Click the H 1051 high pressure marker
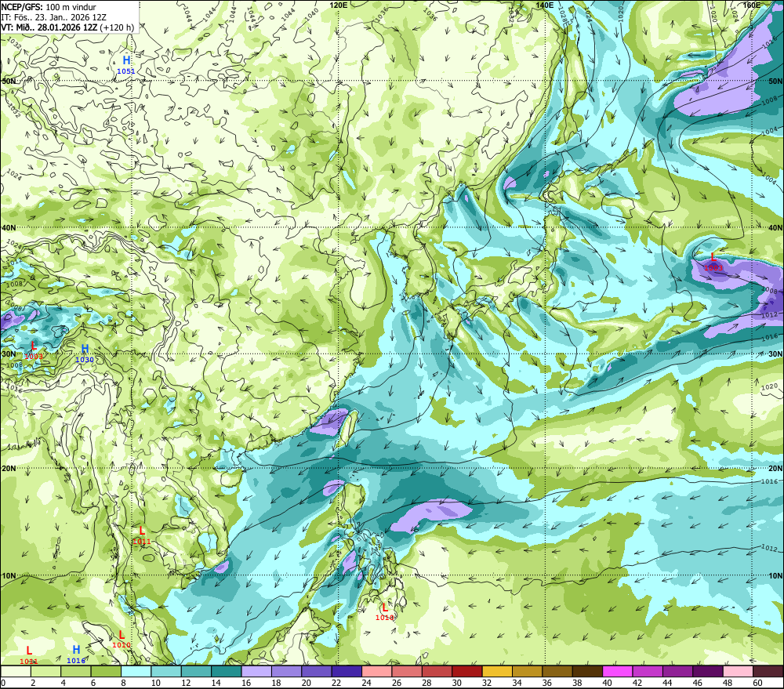Viewport: 784px width, 689px height. coord(126,65)
